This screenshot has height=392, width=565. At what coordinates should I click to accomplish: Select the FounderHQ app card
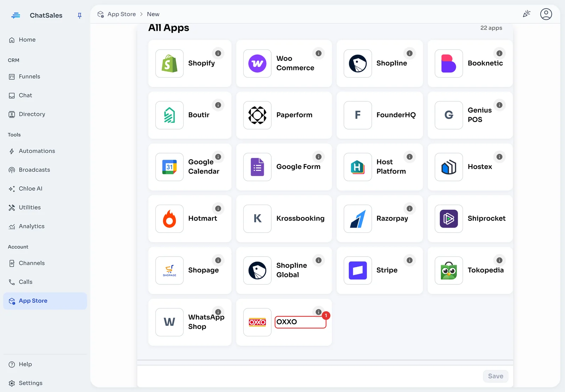(x=380, y=115)
